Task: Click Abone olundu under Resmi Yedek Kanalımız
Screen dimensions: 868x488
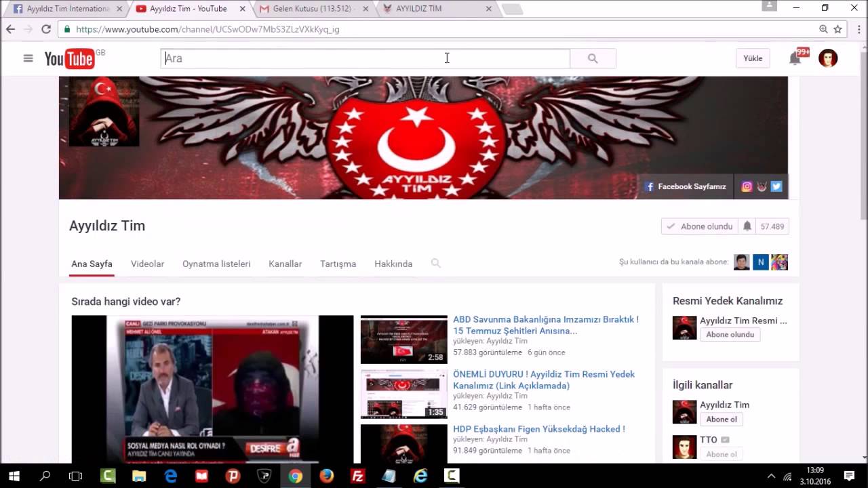Action: 730,334
